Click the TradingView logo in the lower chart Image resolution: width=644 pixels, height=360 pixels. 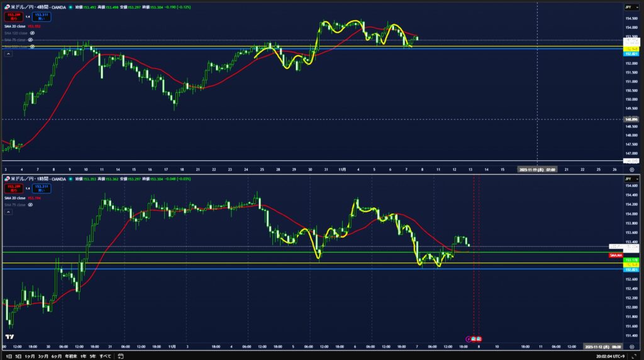[10, 337]
